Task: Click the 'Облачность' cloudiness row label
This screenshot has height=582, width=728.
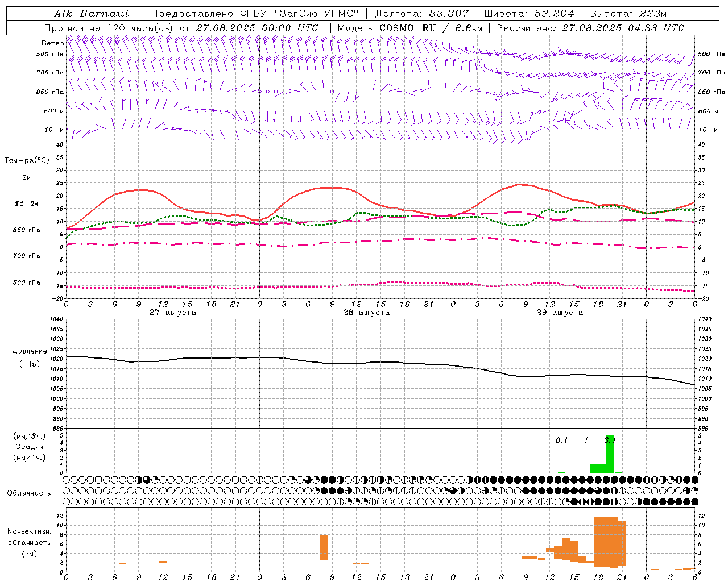Action: pos(29,493)
